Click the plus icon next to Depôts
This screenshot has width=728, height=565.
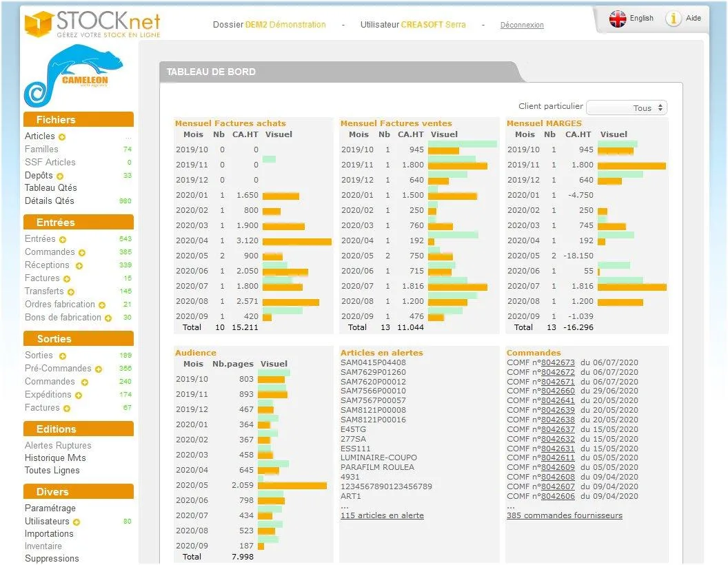pyautogui.click(x=60, y=176)
